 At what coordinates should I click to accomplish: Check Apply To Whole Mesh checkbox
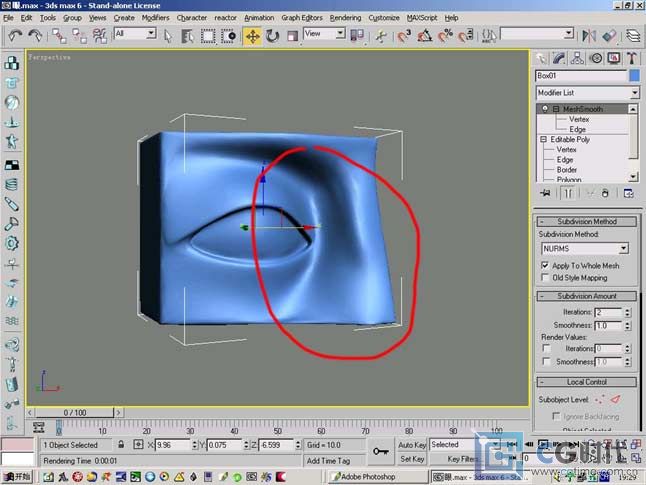(545, 265)
